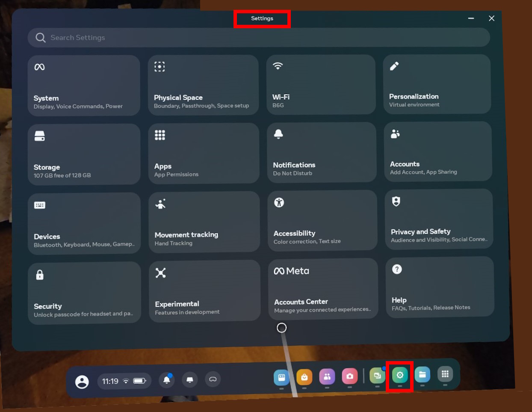Open Physical Space boundary settings
The width and height of the screenshot is (532, 412).
coord(203,85)
